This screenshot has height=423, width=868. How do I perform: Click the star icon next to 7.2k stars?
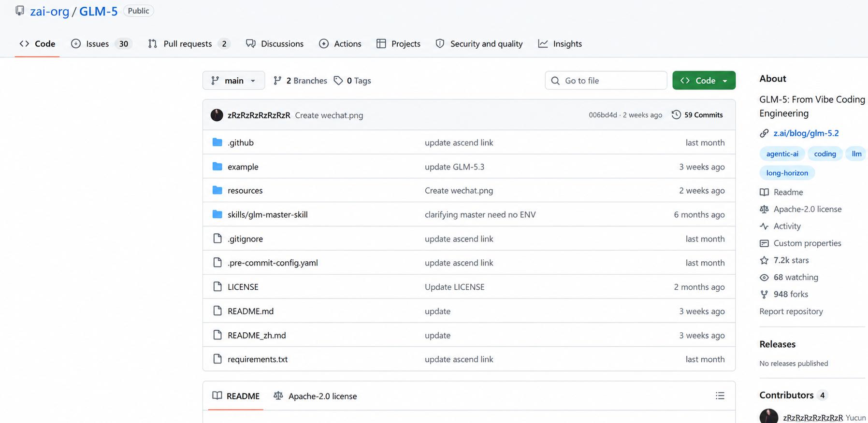764,260
